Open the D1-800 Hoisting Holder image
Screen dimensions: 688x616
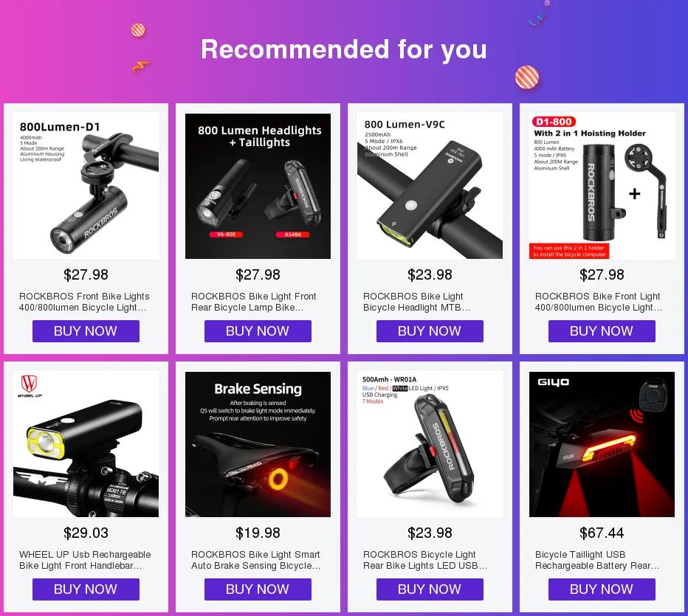pyautogui.click(x=602, y=186)
